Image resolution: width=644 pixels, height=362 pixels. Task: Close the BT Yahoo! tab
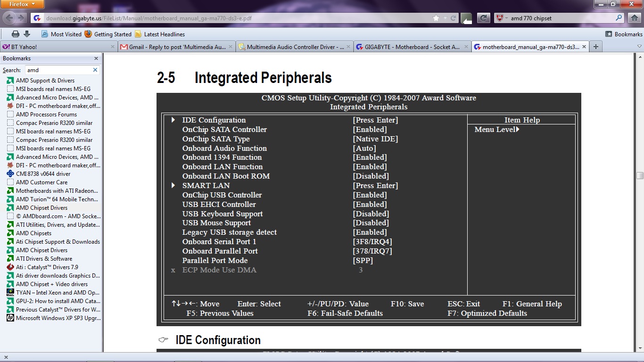(113, 47)
